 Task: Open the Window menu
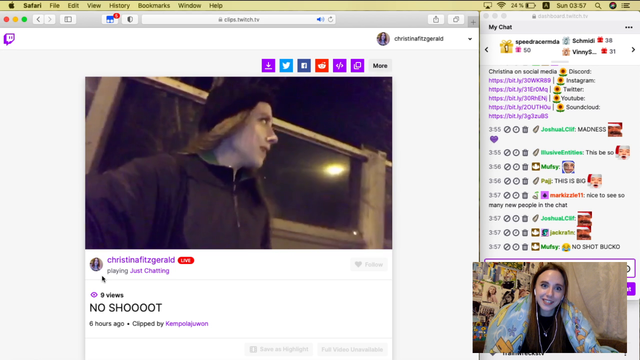tap(189, 6)
